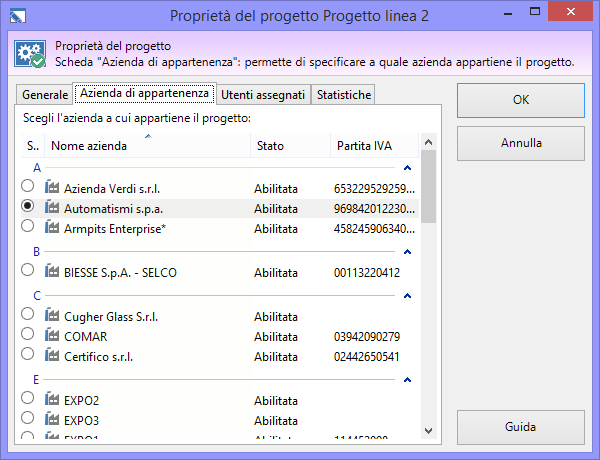Image resolution: width=600 pixels, height=460 pixels.
Task: Select the Automatismi s.p.a. radio button
Action: click(28, 206)
